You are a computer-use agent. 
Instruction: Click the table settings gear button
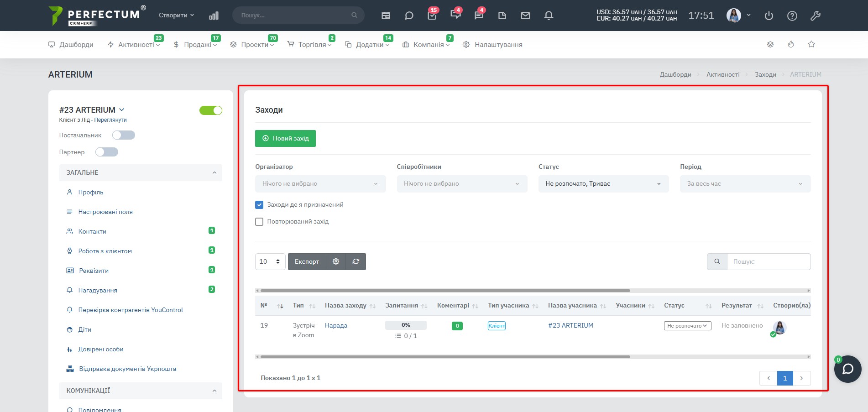336,261
